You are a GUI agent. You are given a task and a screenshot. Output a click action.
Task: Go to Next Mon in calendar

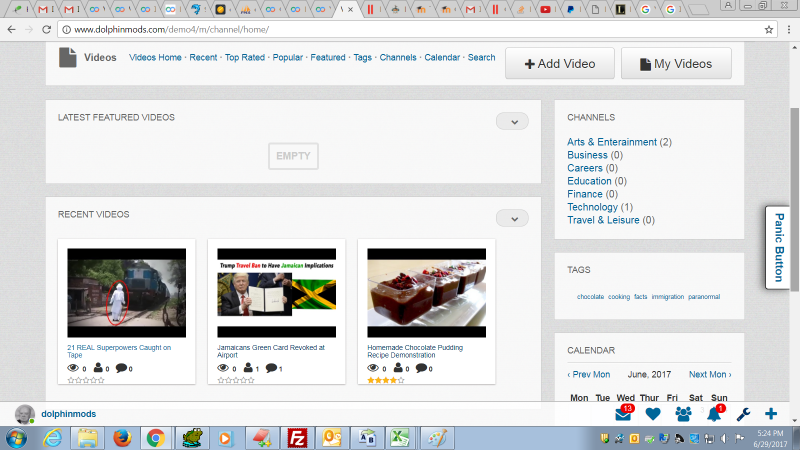pos(710,374)
